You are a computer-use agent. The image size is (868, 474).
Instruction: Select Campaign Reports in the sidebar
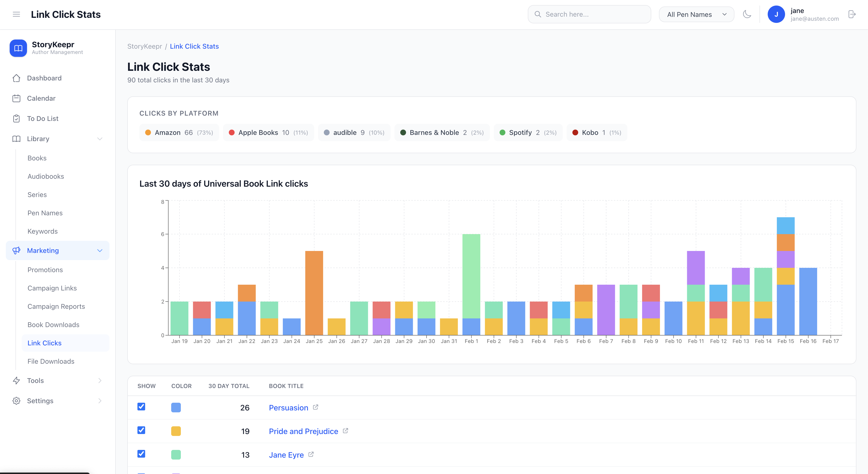(56, 306)
